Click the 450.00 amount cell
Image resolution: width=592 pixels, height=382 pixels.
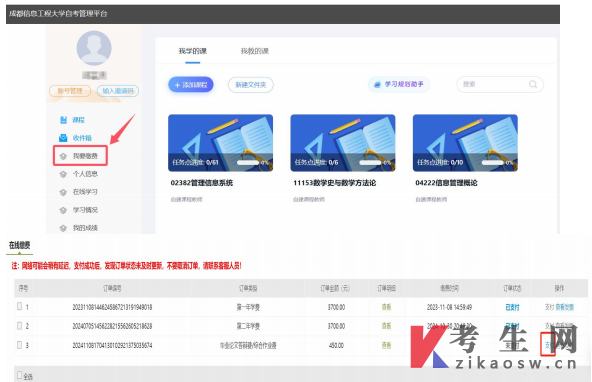(336, 345)
